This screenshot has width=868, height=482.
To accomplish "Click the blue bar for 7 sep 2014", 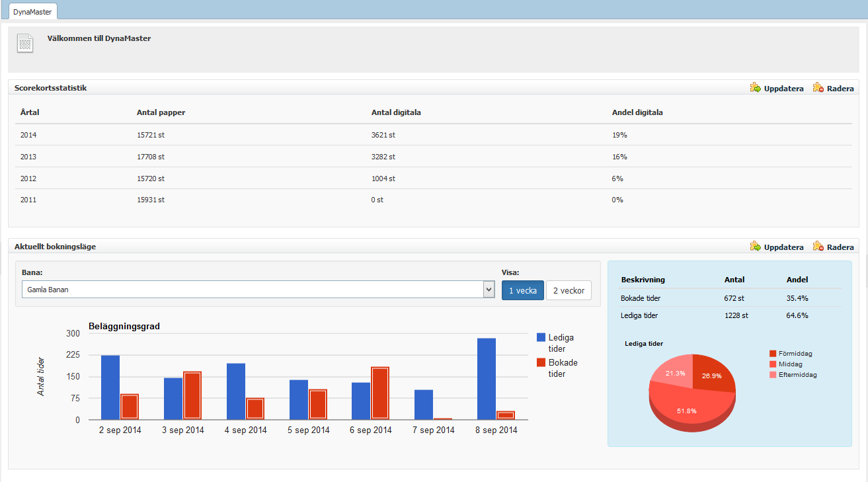I will point(424,405).
